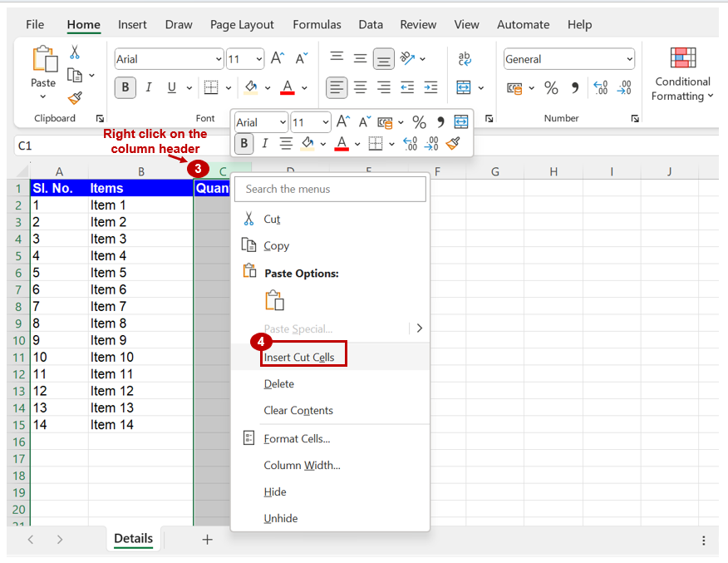Apply ribbon red Font Color
The image size is (728, 563).
pos(288,87)
